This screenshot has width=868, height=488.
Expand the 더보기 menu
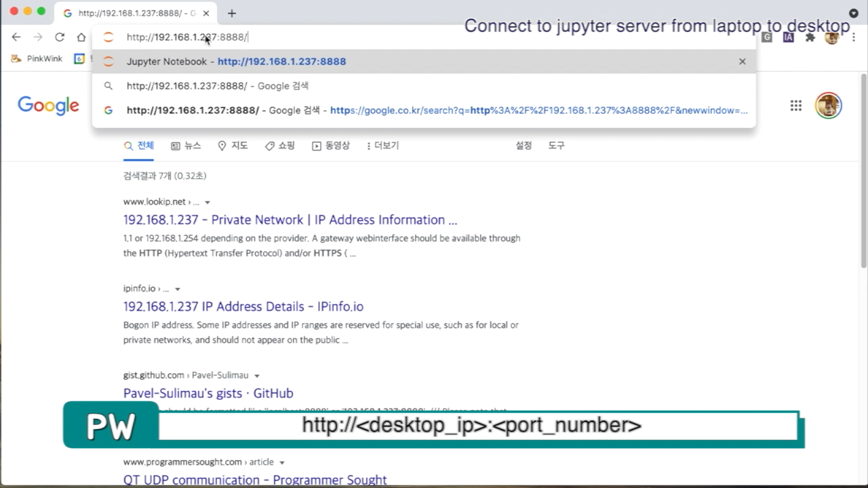[382, 146]
